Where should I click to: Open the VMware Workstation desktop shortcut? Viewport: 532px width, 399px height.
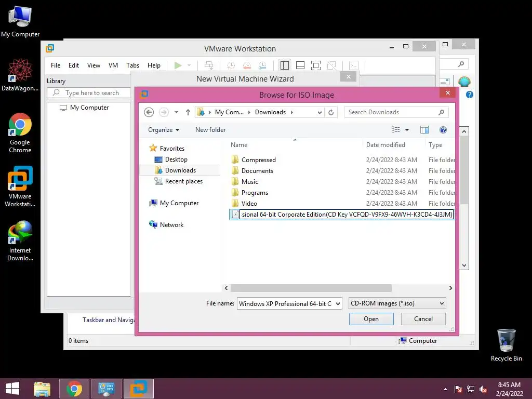[x=20, y=187]
